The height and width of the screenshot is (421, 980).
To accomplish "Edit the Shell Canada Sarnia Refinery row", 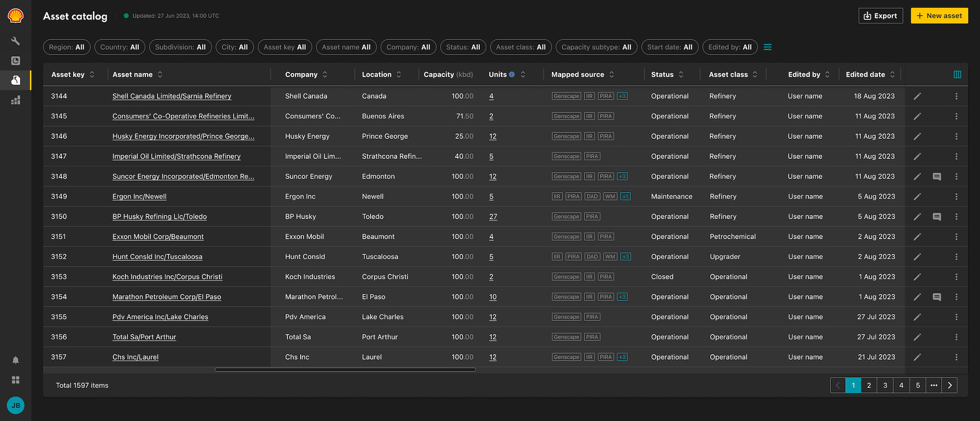I will (917, 96).
